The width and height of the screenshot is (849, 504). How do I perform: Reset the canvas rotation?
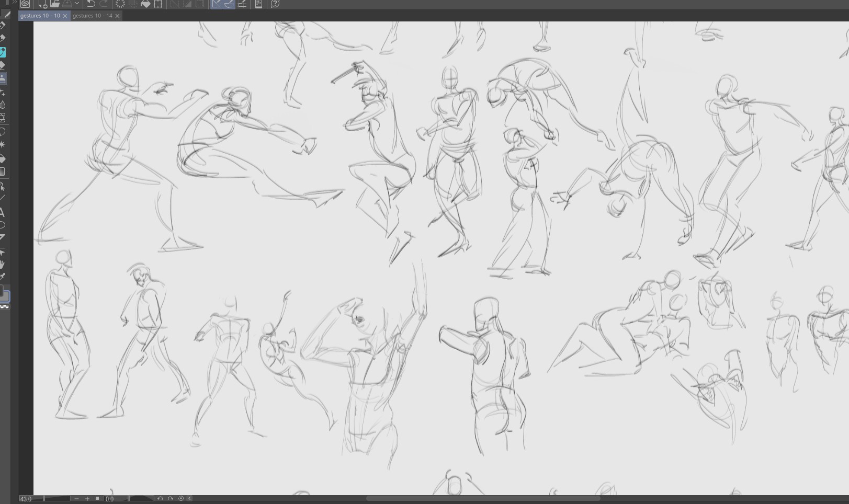pyautogui.click(x=181, y=499)
